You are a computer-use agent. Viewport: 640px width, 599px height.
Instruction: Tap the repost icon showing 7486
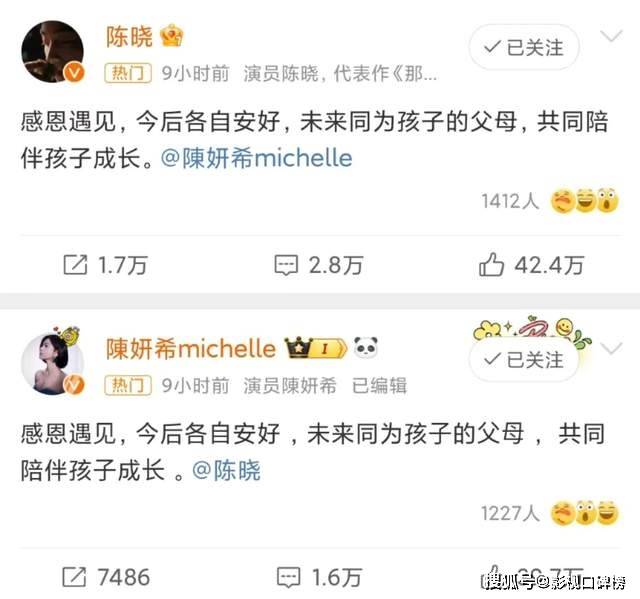pyautogui.click(x=74, y=577)
